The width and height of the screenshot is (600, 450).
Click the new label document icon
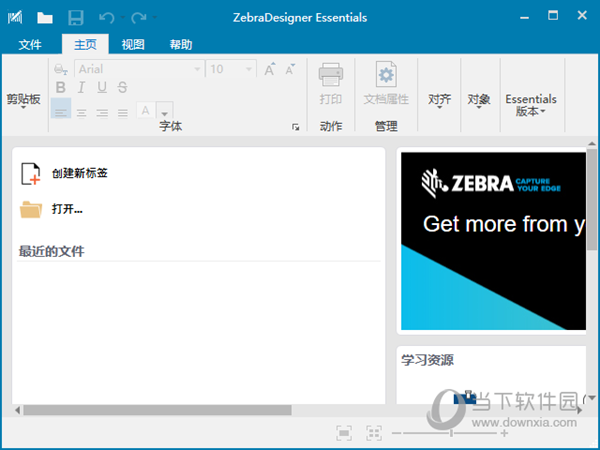click(31, 174)
